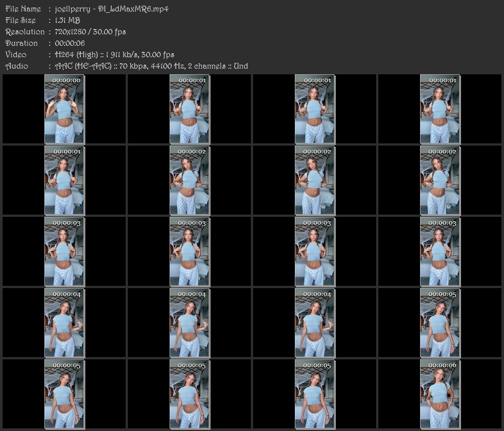Viewport: 504px width, 431px height.
Task: Open the second thumbnail stamped 00:00:03
Action: 190,252
